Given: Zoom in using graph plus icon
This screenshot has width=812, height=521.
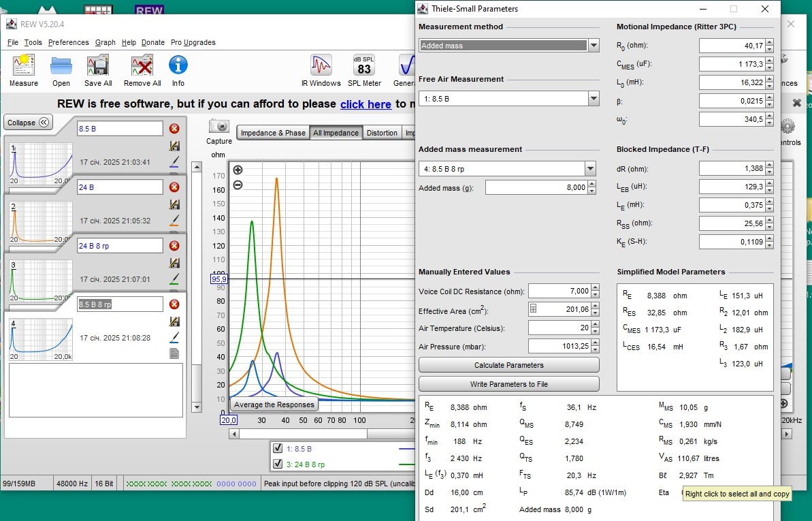Looking at the screenshot, I should pyautogui.click(x=238, y=170).
